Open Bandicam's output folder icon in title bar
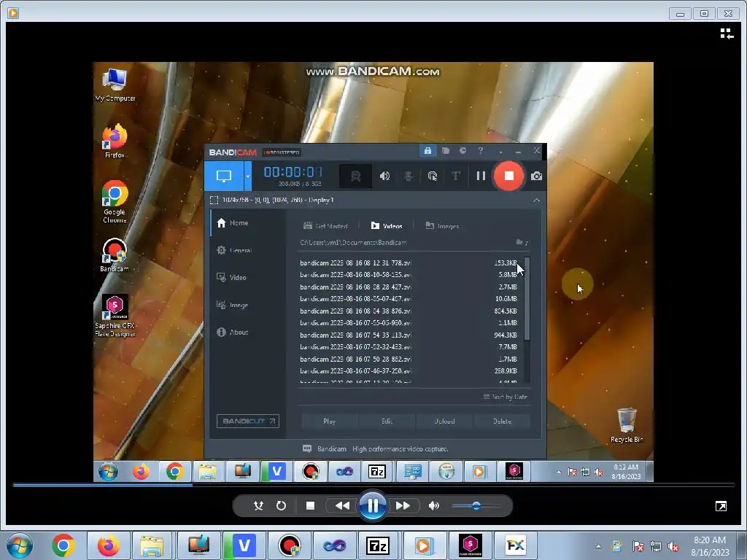This screenshot has height=560, width=747. click(x=446, y=151)
